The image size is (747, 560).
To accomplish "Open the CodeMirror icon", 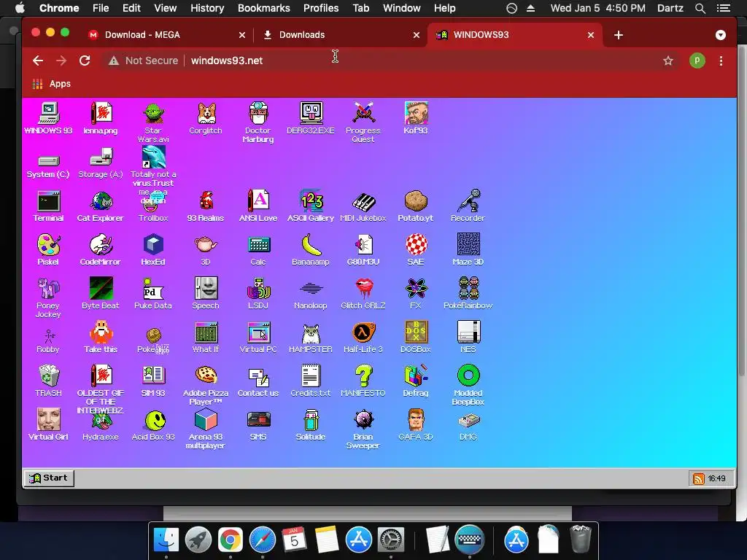I will pyautogui.click(x=101, y=250).
